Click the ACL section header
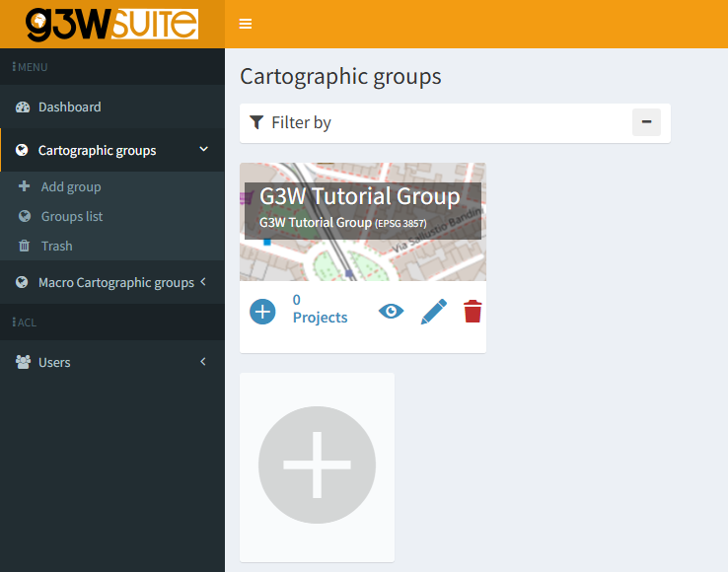The width and height of the screenshot is (728, 572). click(25, 322)
